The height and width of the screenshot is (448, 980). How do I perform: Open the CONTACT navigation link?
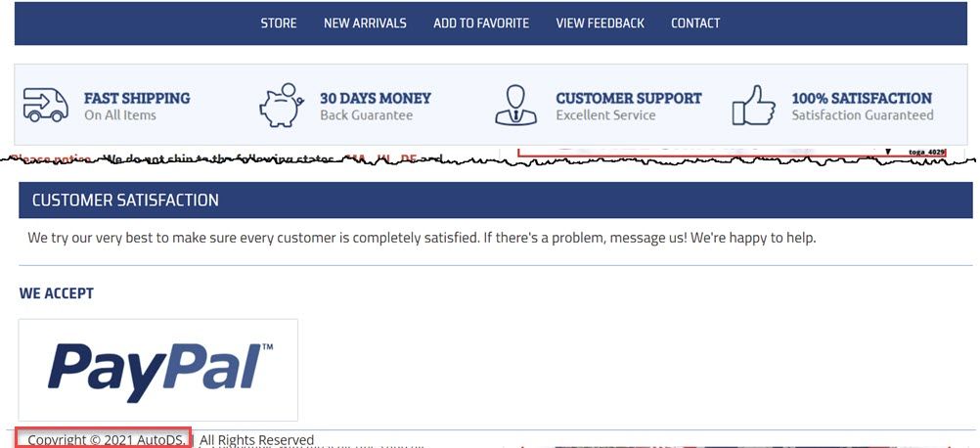[695, 23]
